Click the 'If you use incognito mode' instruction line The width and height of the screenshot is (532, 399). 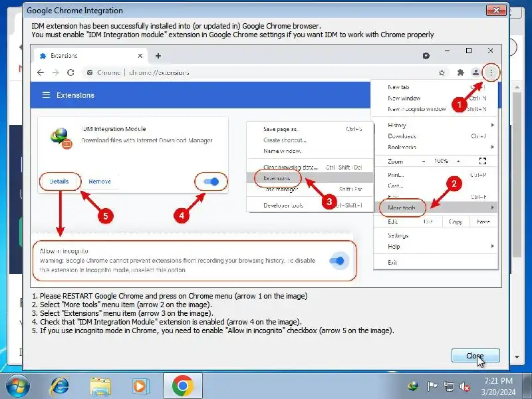(x=213, y=331)
